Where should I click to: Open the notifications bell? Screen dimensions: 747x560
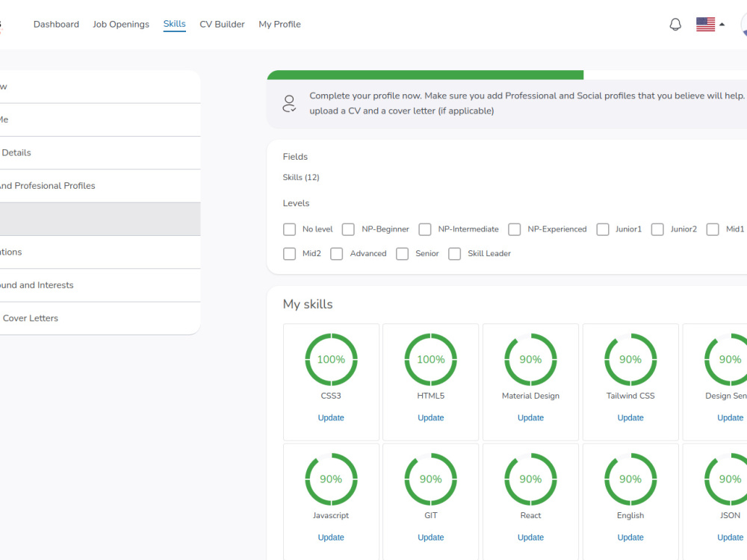coord(675,24)
